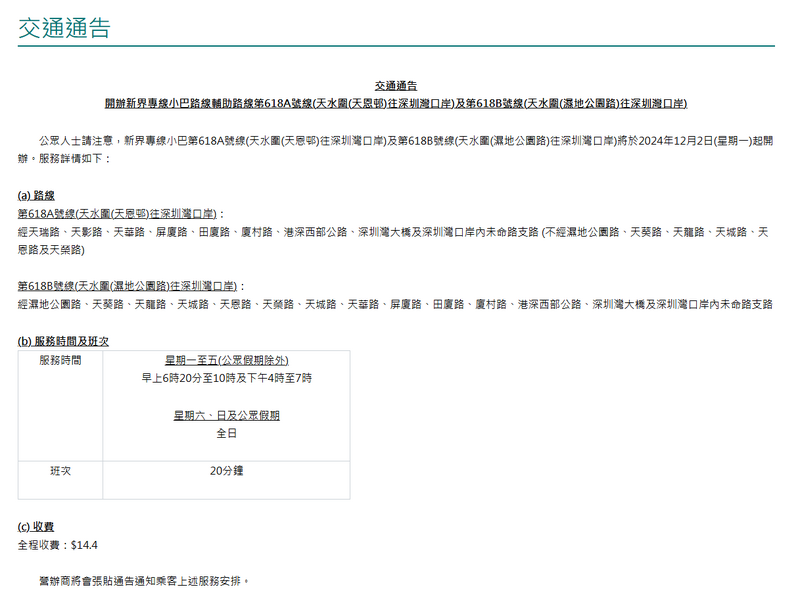Click the 20分鐘 frequency cell
Screen dimensions: 800x608
tap(227, 470)
